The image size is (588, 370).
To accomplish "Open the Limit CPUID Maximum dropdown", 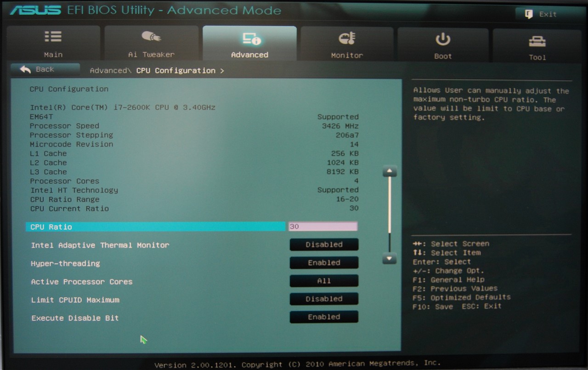I will 324,299.
